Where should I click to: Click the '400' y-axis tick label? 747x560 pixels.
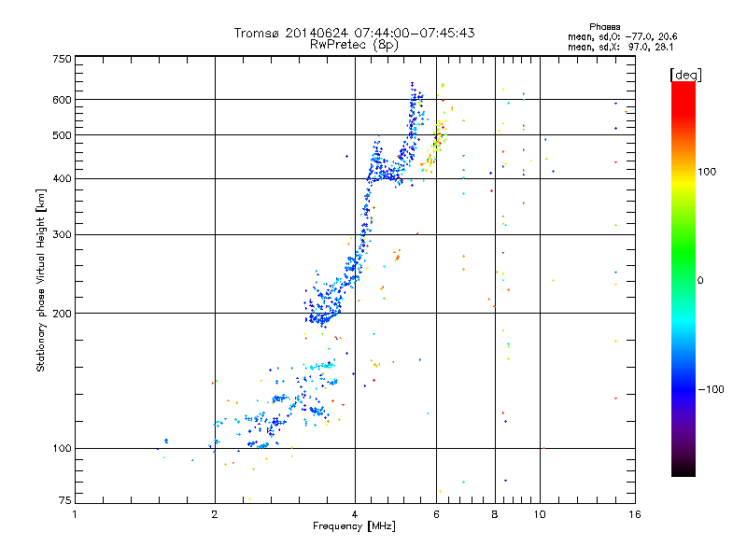click(x=62, y=179)
